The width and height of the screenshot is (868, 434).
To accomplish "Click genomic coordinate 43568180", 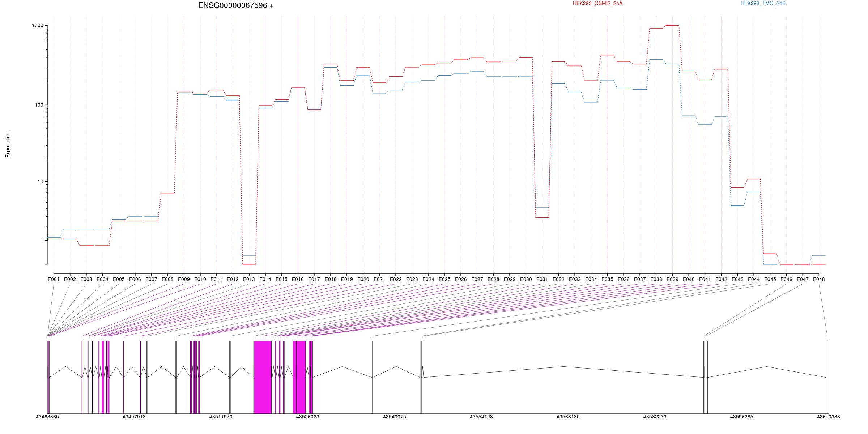I will coord(568,417).
